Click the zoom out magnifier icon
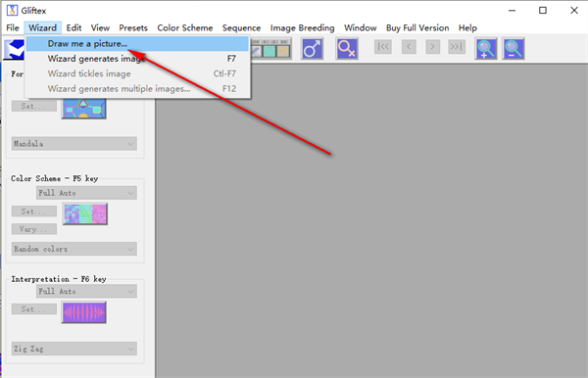 [x=514, y=49]
